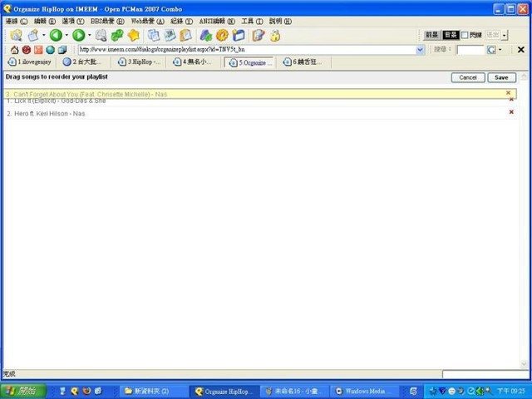Screen dimensions: 532x399
Task: Open dropdown arrow after the 送出 button
Action: click(505, 35)
